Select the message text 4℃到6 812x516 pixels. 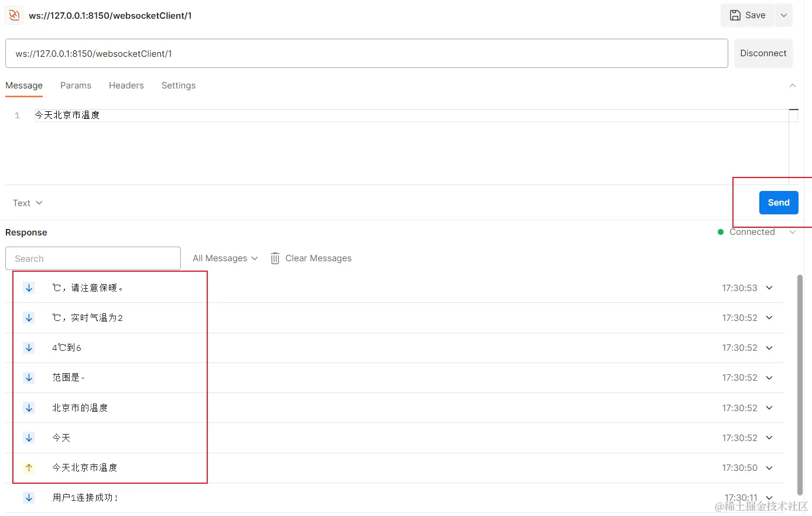(67, 347)
